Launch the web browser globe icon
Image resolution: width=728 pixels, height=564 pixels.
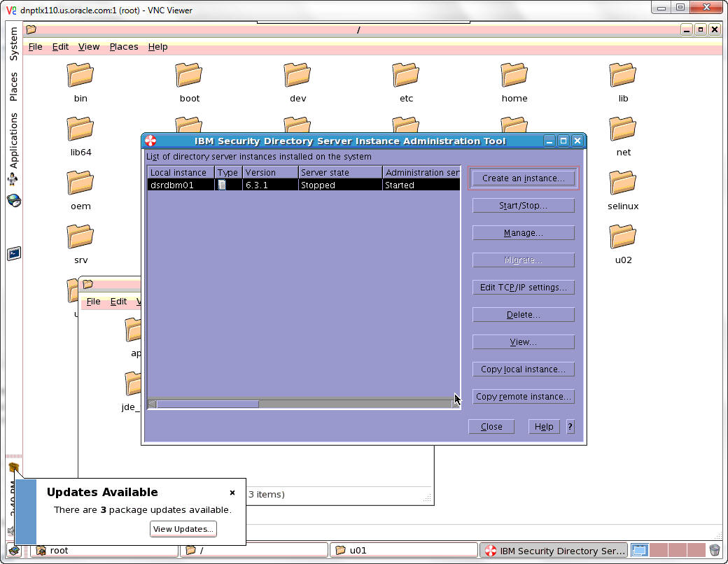(x=14, y=201)
